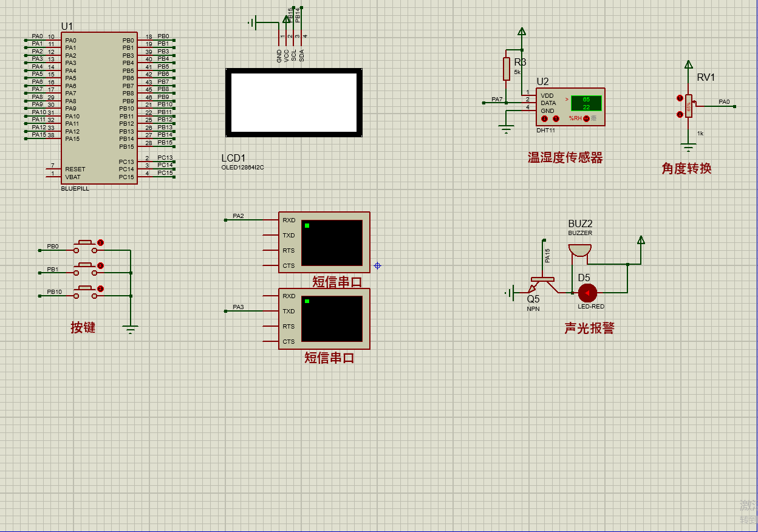Image resolution: width=758 pixels, height=532 pixels.
Task: Click the D5 red LED symbol
Action: pos(587,293)
